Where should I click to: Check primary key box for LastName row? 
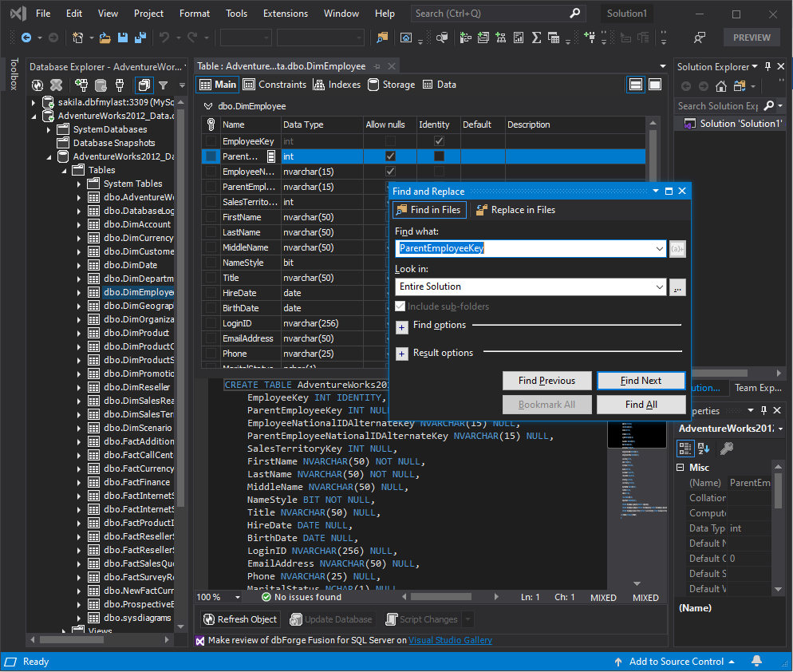pos(211,232)
